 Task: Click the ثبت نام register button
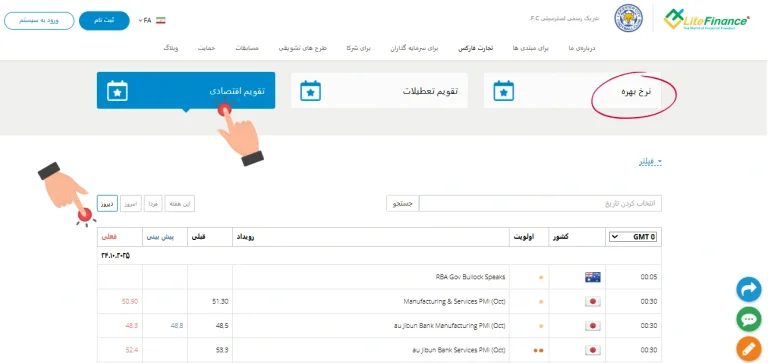coord(104,21)
